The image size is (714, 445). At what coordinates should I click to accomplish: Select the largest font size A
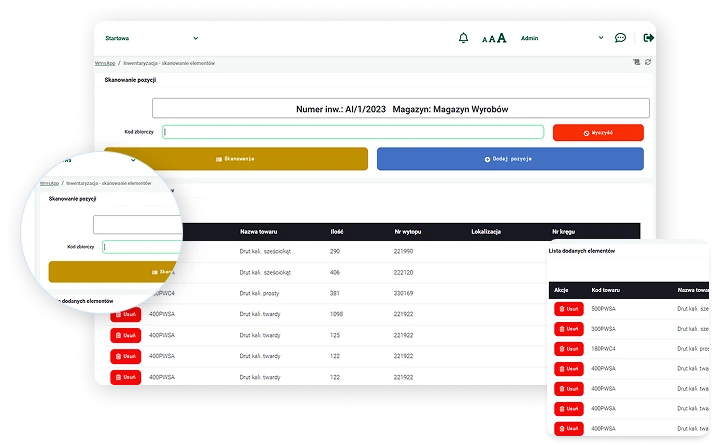pyautogui.click(x=502, y=38)
